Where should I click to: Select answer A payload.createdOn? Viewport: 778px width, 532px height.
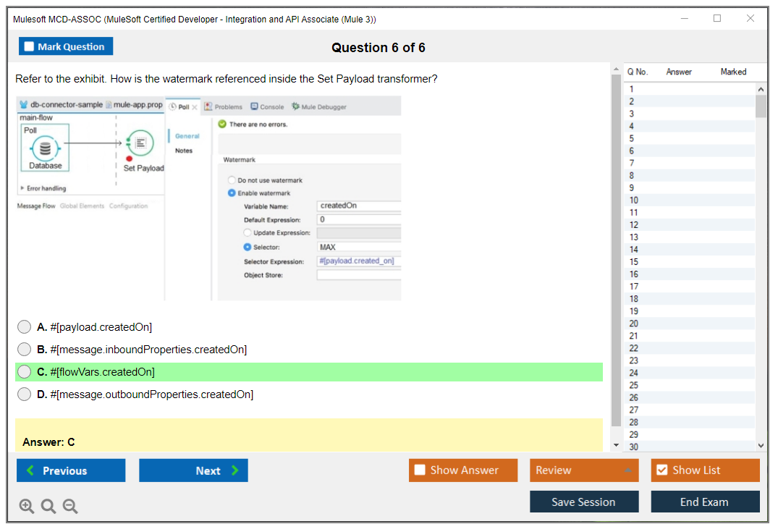coord(25,327)
